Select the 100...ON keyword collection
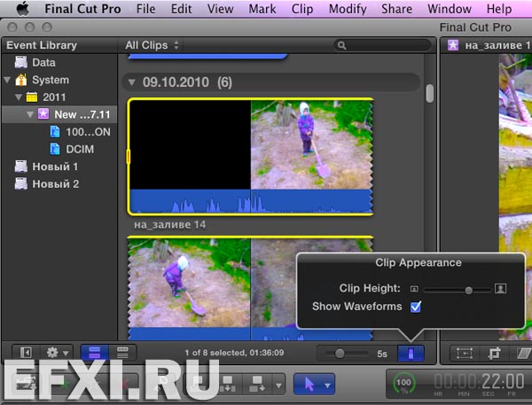The width and height of the screenshot is (532, 405). click(x=81, y=132)
